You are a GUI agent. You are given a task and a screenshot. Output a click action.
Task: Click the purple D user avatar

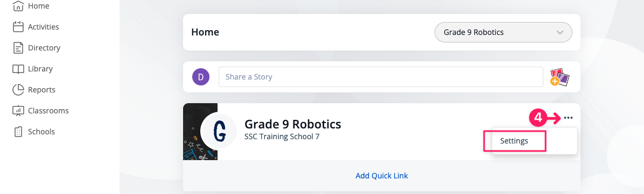click(201, 77)
